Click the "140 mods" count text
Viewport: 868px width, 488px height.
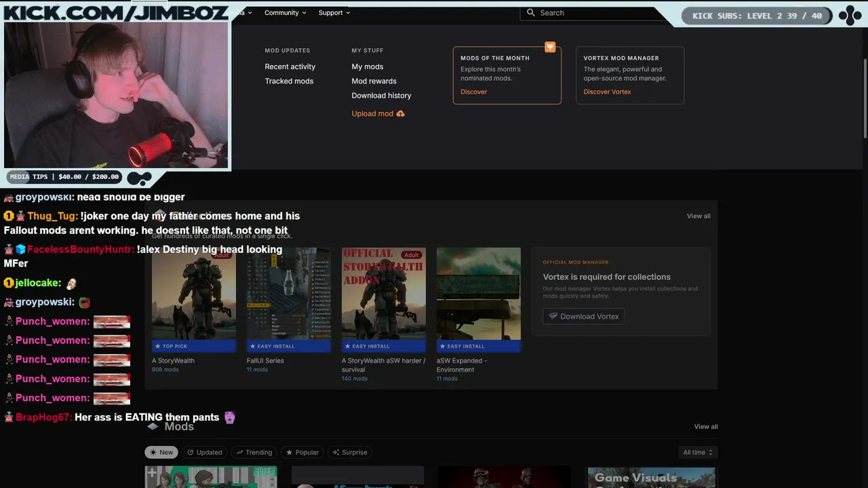[355, 379]
